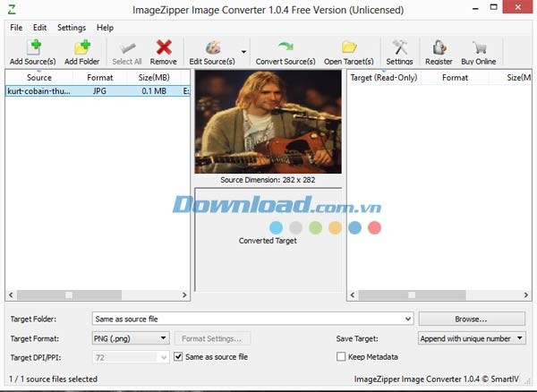This screenshot has width=537, height=392.
Task: Toggle Same as source file checkbox
Action: [178, 357]
